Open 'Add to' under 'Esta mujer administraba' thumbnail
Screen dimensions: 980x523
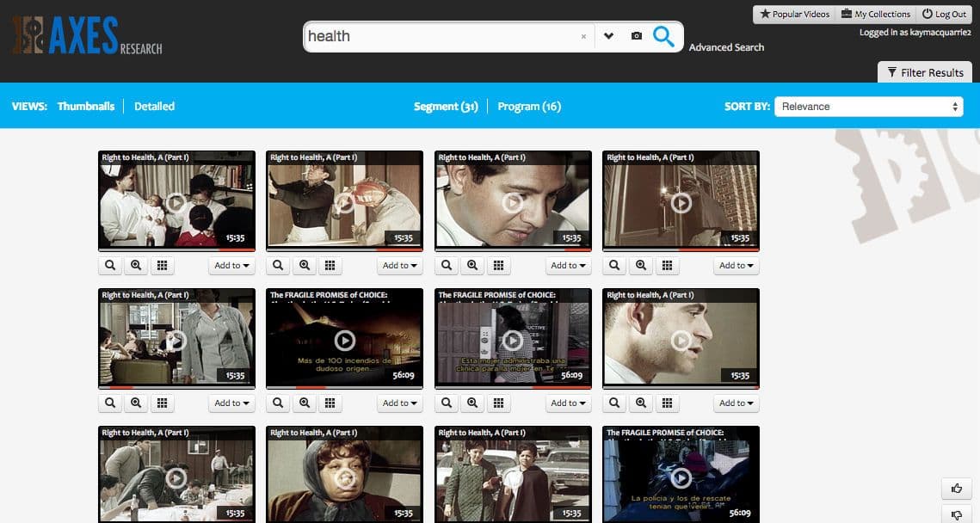tap(568, 403)
